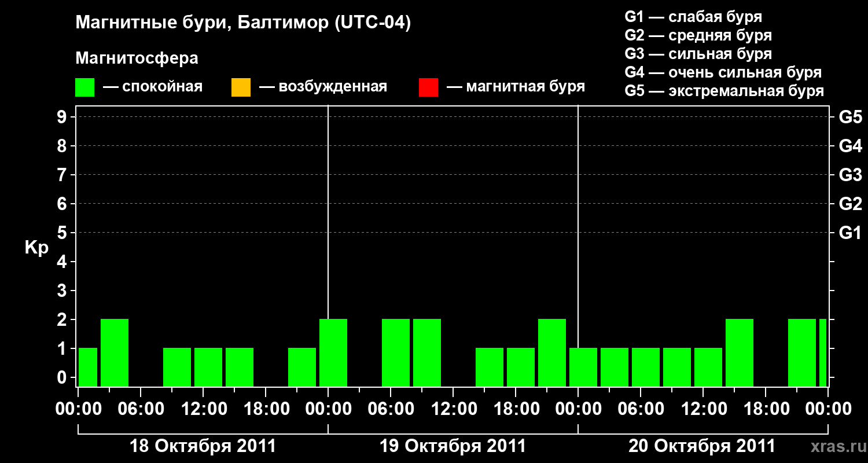Select the line G3 — сильная буря
Viewport: 868px width, 463px height.
[x=698, y=54]
